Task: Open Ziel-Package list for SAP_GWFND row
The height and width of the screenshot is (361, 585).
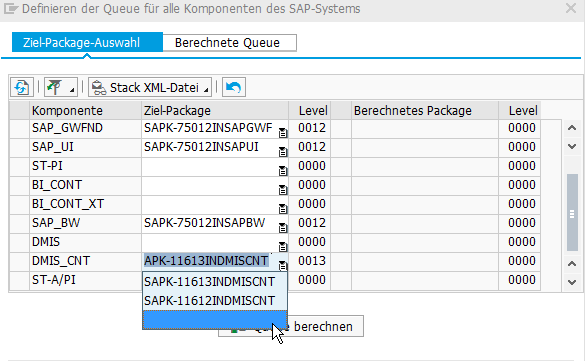Action: coord(283,133)
